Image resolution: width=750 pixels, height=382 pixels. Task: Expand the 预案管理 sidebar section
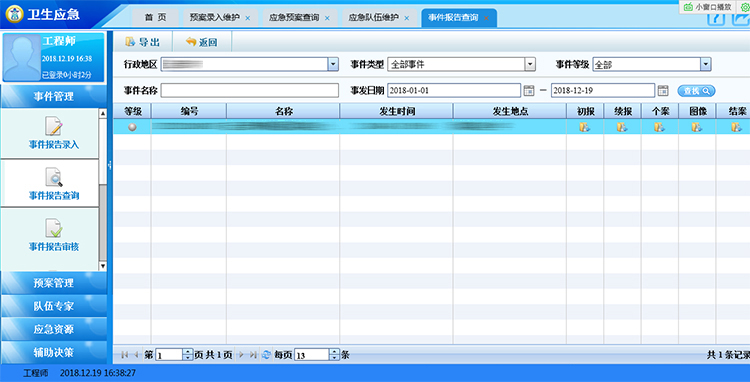click(x=54, y=283)
